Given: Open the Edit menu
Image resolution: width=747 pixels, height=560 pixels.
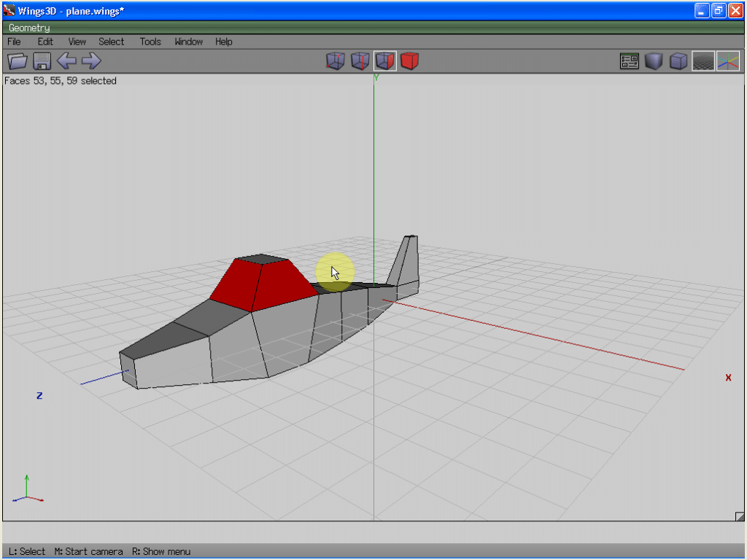Looking at the screenshot, I should click(x=45, y=42).
